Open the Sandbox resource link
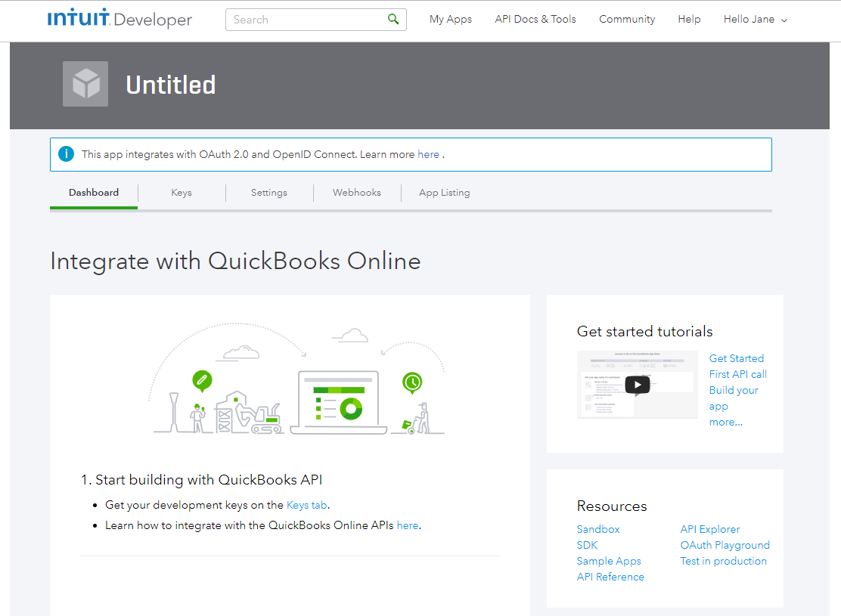 pos(597,529)
